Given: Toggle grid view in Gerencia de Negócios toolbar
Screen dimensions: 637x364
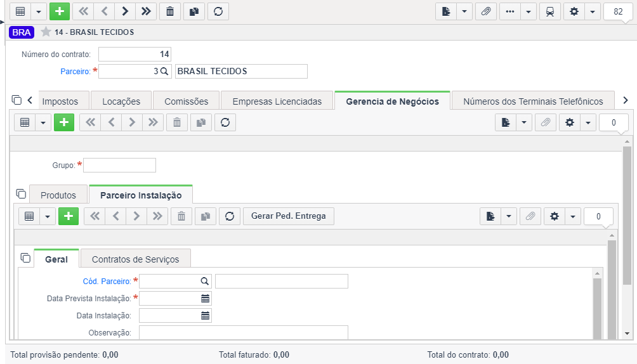Looking at the screenshot, I should pos(25,122).
